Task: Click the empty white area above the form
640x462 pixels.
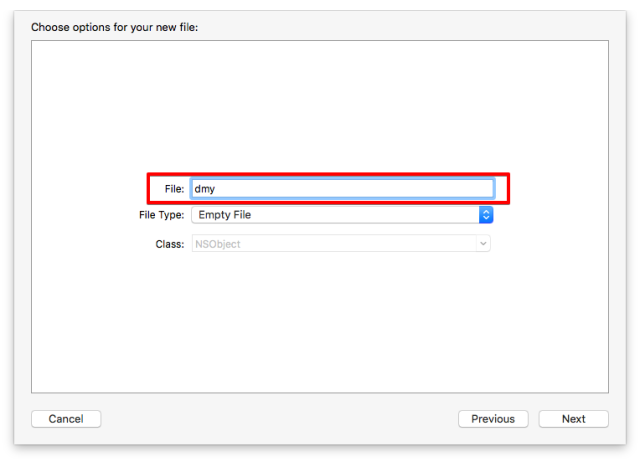Action: (320, 100)
